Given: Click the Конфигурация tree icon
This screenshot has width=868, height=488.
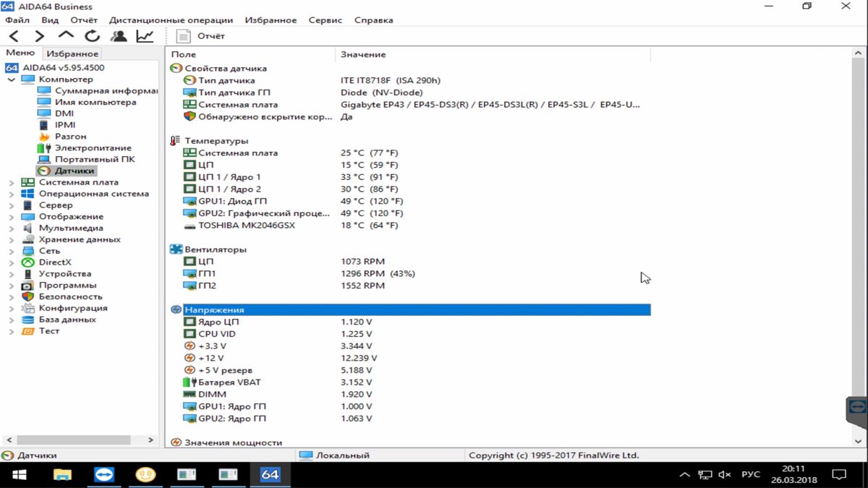Looking at the screenshot, I should tap(27, 308).
